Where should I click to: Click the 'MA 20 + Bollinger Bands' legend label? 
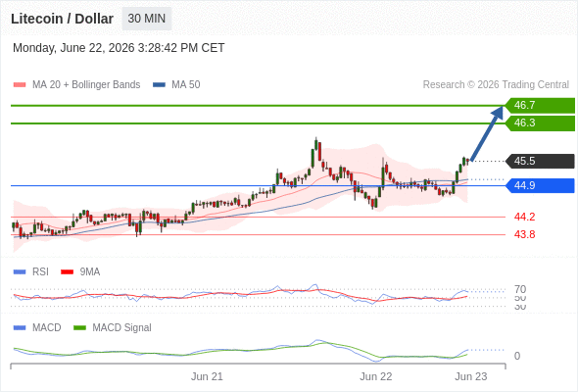pyautogui.click(x=86, y=85)
